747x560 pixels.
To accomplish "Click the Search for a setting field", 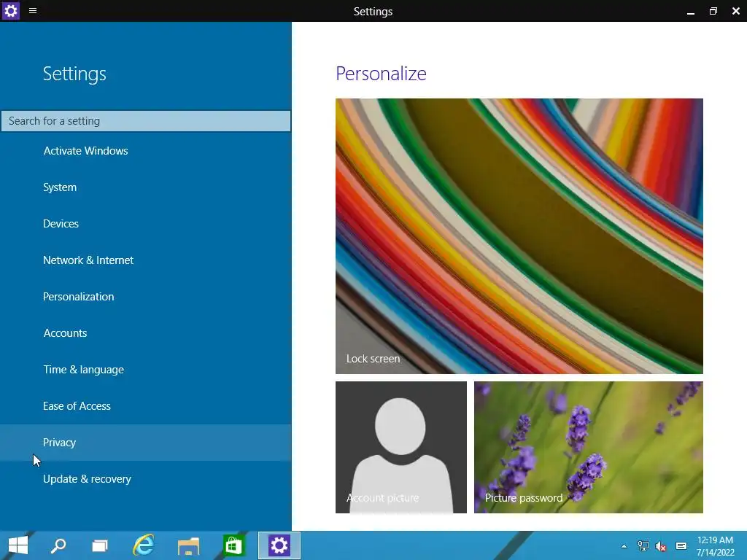I will coord(146,121).
